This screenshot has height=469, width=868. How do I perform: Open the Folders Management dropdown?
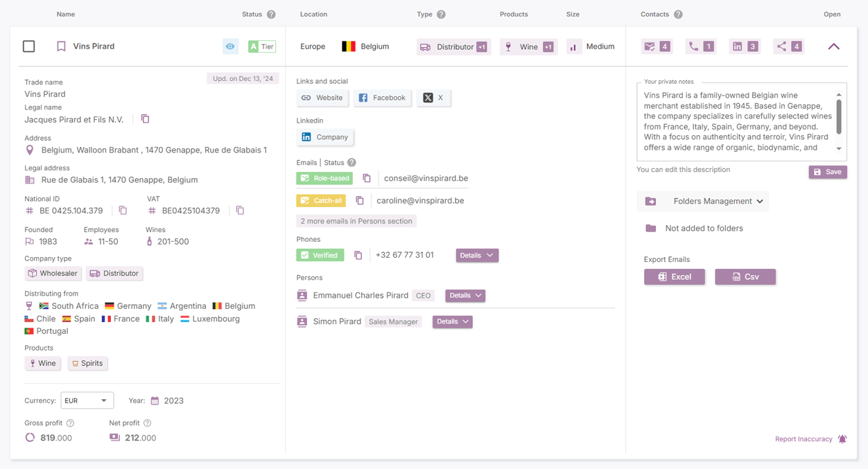pyautogui.click(x=703, y=201)
